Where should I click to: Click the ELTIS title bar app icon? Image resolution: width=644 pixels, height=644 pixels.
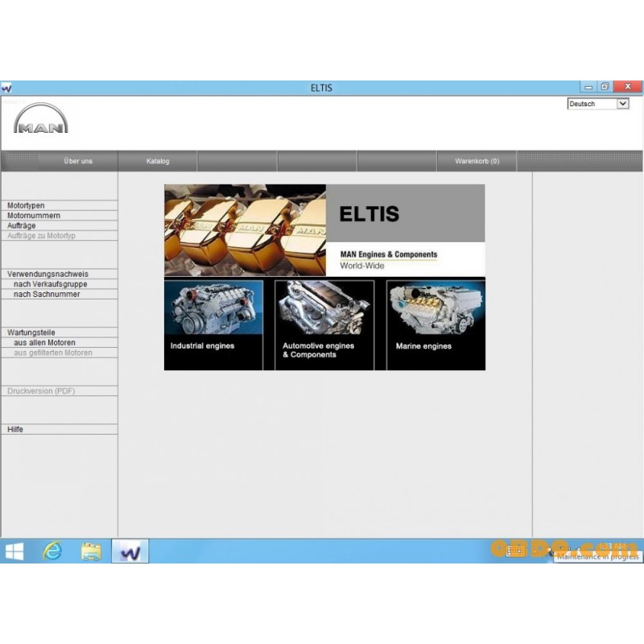tap(6, 88)
